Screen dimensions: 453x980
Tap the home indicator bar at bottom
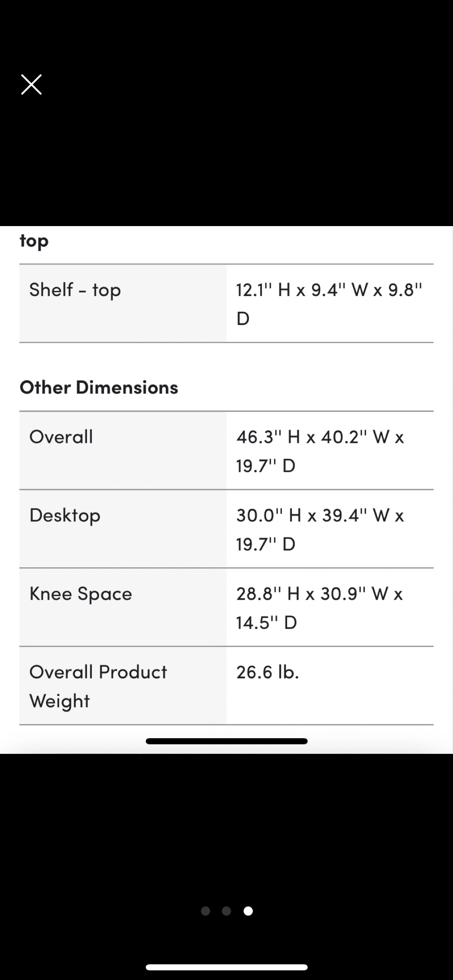click(x=227, y=967)
